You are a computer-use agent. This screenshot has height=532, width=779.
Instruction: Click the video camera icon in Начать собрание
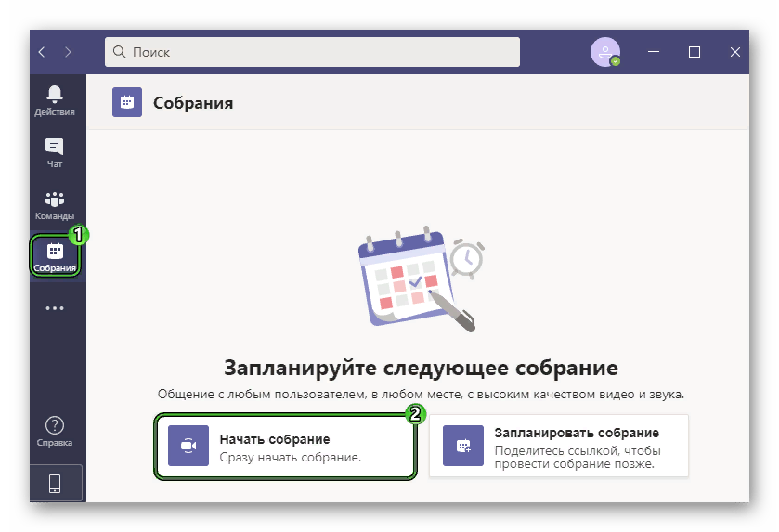(x=188, y=447)
